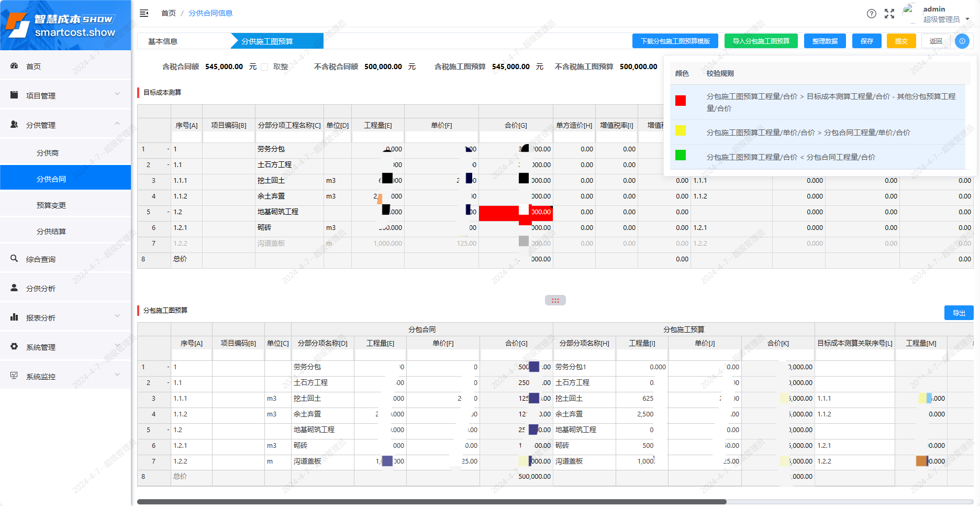The width and height of the screenshot is (980, 506).
Task: Open 首页 from the sidebar menu
Action: point(34,67)
